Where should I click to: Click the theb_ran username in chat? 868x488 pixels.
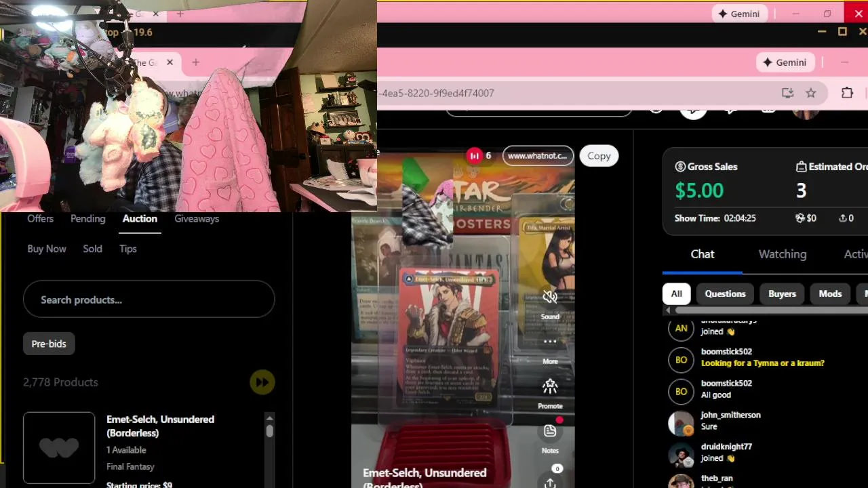717,479
